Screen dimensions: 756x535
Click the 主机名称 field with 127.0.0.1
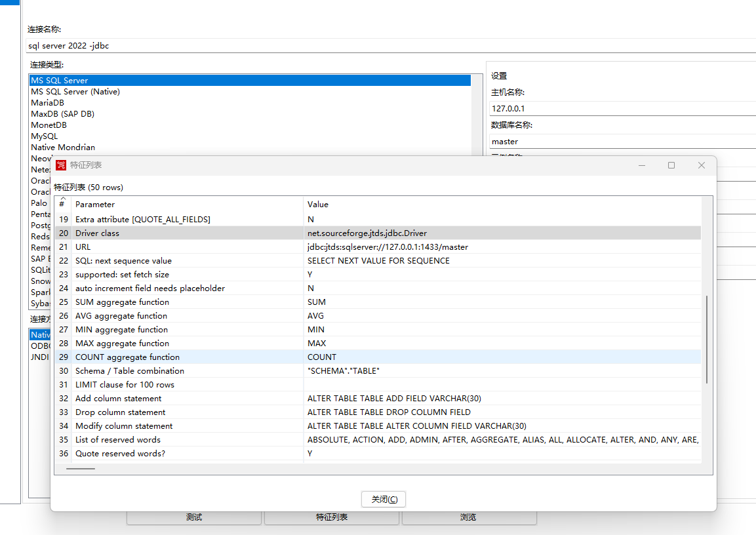click(x=622, y=108)
